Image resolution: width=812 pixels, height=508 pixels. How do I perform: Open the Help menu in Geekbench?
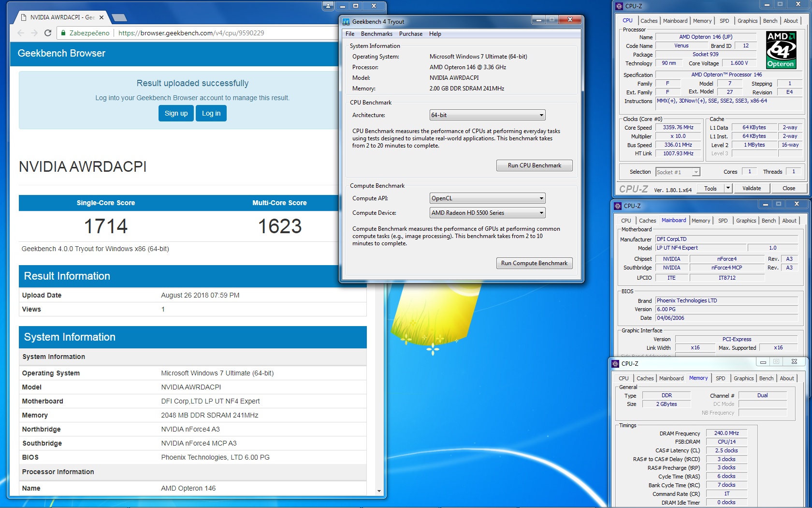(435, 34)
